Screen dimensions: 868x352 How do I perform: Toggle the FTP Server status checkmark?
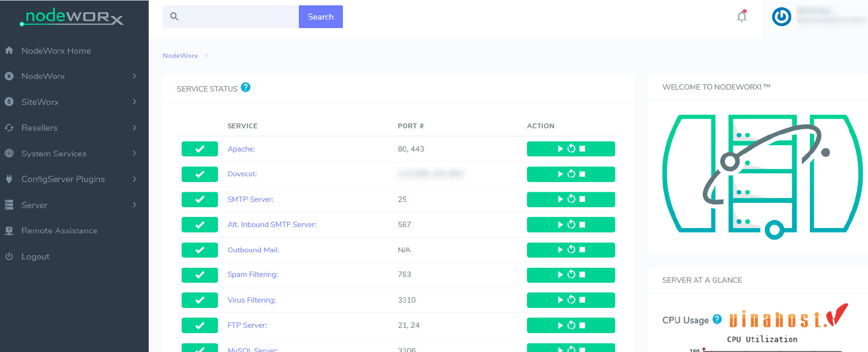200,325
